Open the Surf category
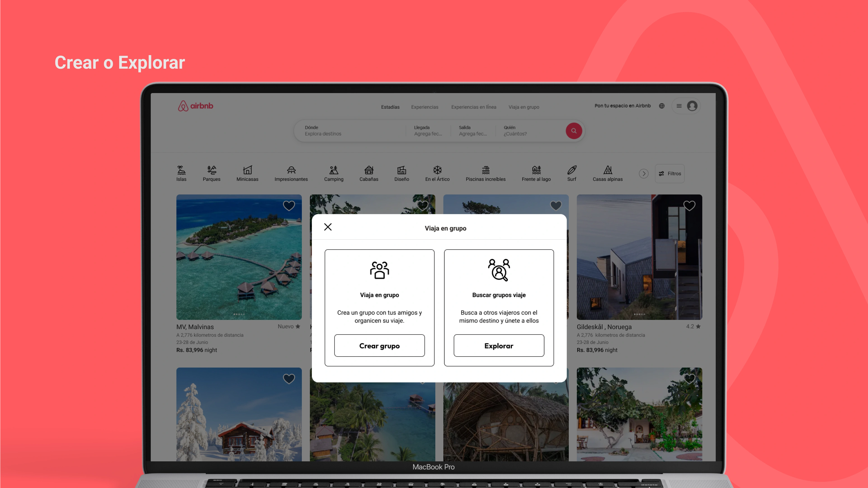 pos(572,174)
